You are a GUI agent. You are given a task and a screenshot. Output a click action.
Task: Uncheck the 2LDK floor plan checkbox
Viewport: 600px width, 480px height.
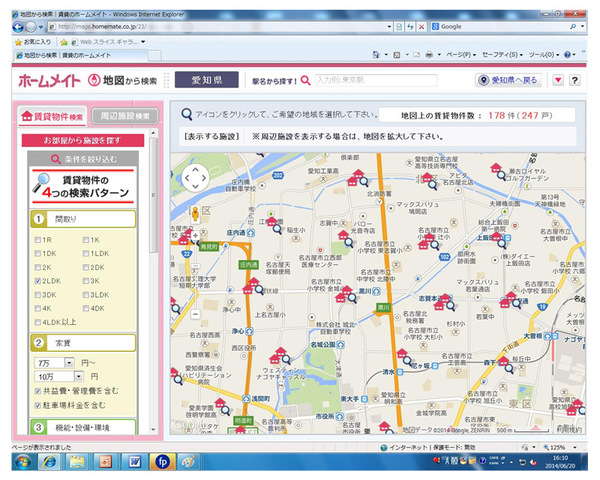tap(38, 281)
